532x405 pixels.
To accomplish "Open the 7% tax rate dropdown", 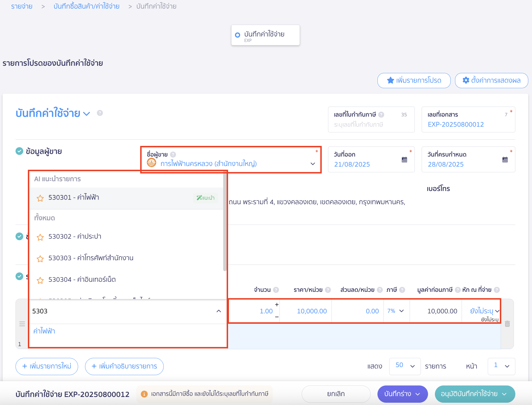I will (396, 311).
